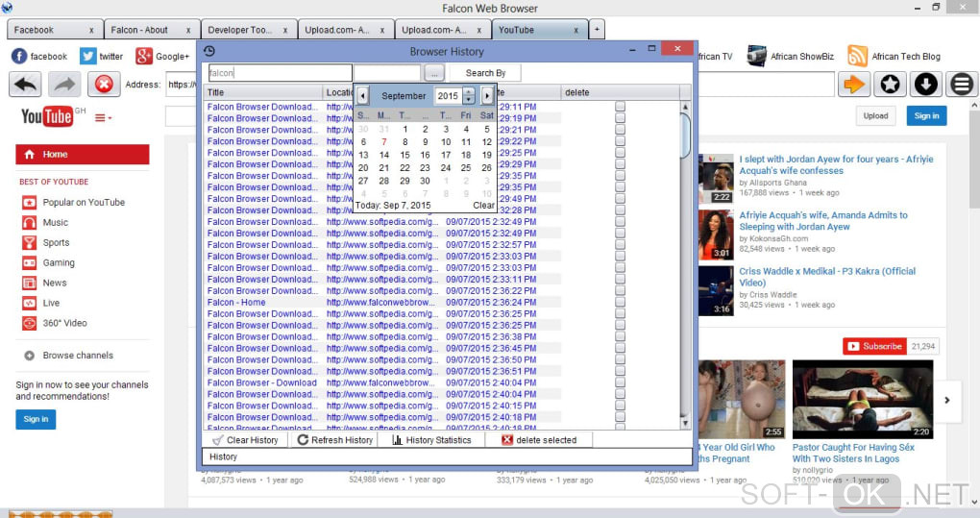Viewport: 980px width, 518px height.
Task: Click the history list vertical scrollbar
Action: (685, 265)
